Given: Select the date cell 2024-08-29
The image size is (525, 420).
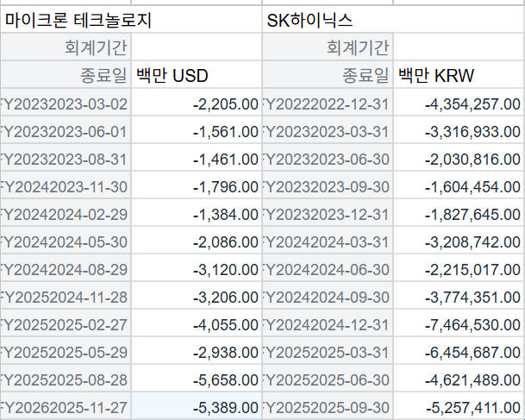Looking at the screenshot, I should (x=66, y=268).
